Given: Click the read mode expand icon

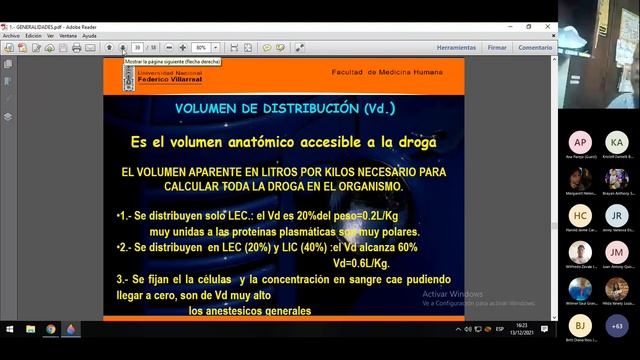Looking at the screenshot, I should pyautogui.click(x=300, y=48).
